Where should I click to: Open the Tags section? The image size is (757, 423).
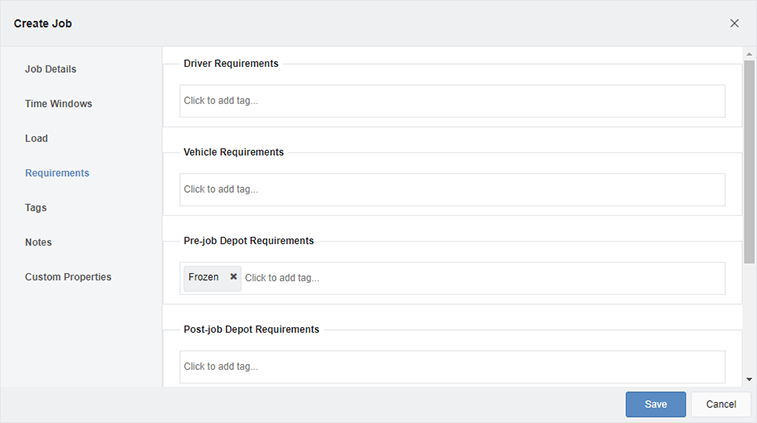[36, 208]
